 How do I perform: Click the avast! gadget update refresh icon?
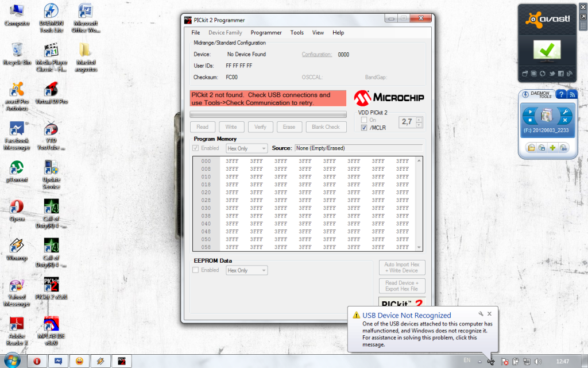pos(543,74)
